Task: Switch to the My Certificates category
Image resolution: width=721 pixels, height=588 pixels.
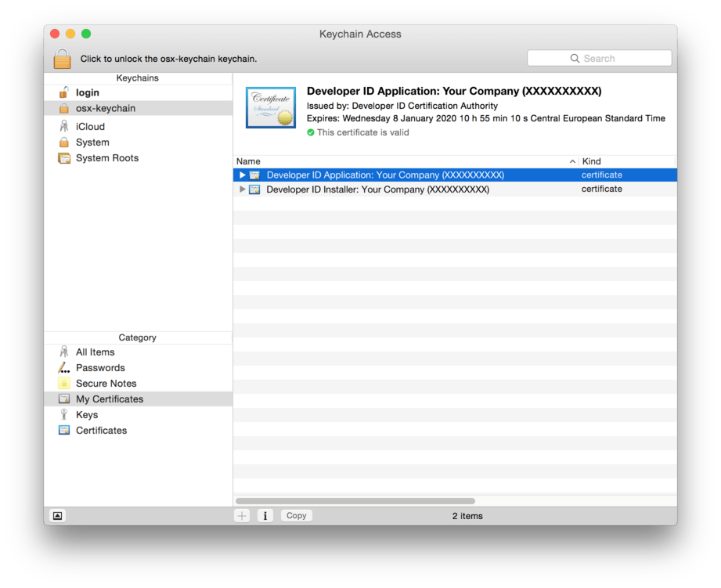Action: [x=109, y=399]
